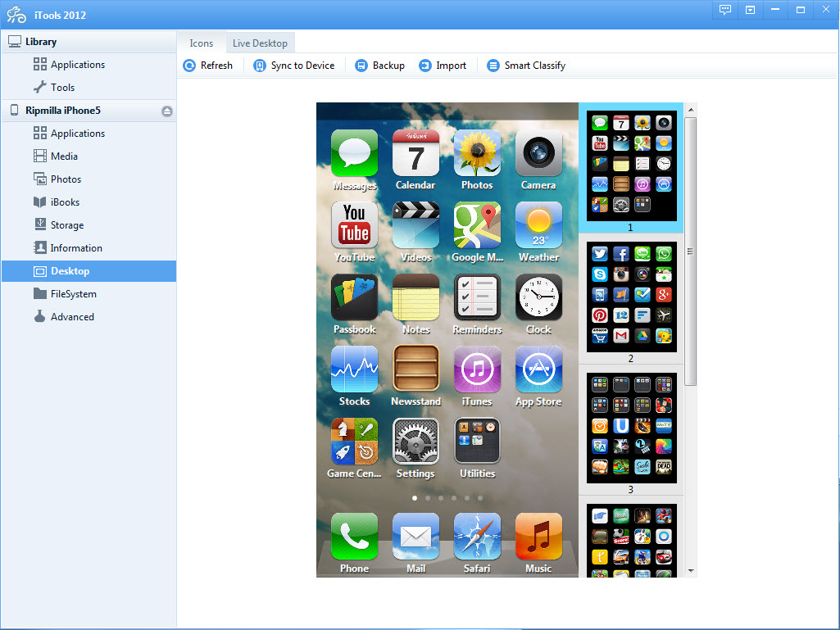Open Information in the sidebar
840x630 pixels.
click(x=89, y=248)
